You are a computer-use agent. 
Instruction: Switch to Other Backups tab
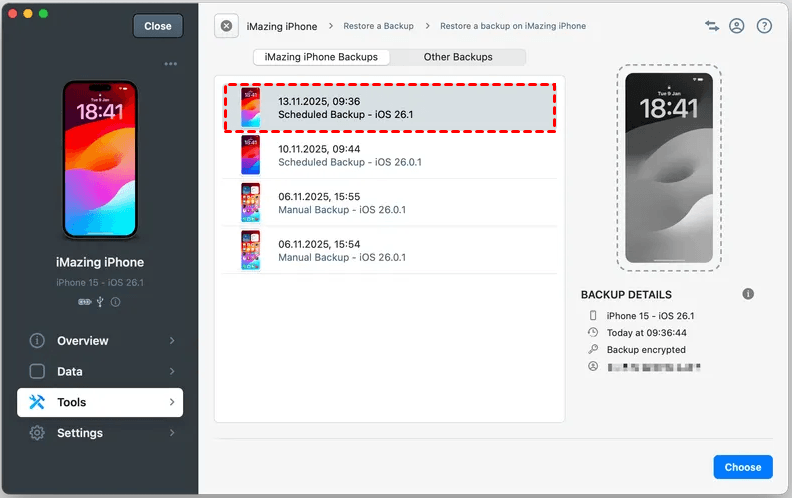458,57
